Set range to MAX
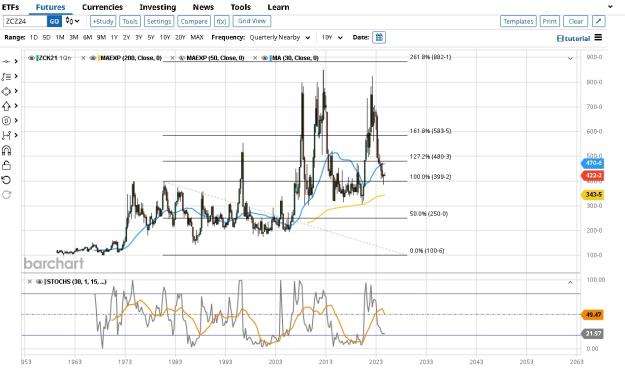 (197, 37)
